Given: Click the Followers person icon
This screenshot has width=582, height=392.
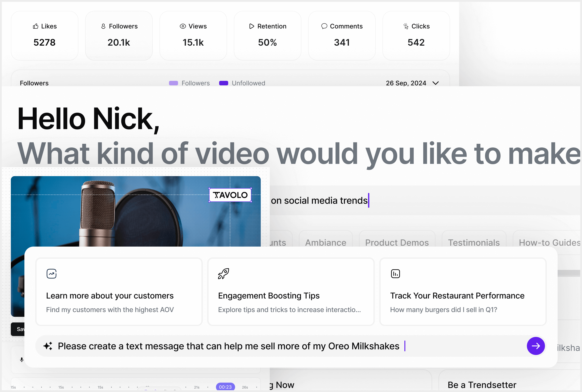Looking at the screenshot, I should coord(103,26).
